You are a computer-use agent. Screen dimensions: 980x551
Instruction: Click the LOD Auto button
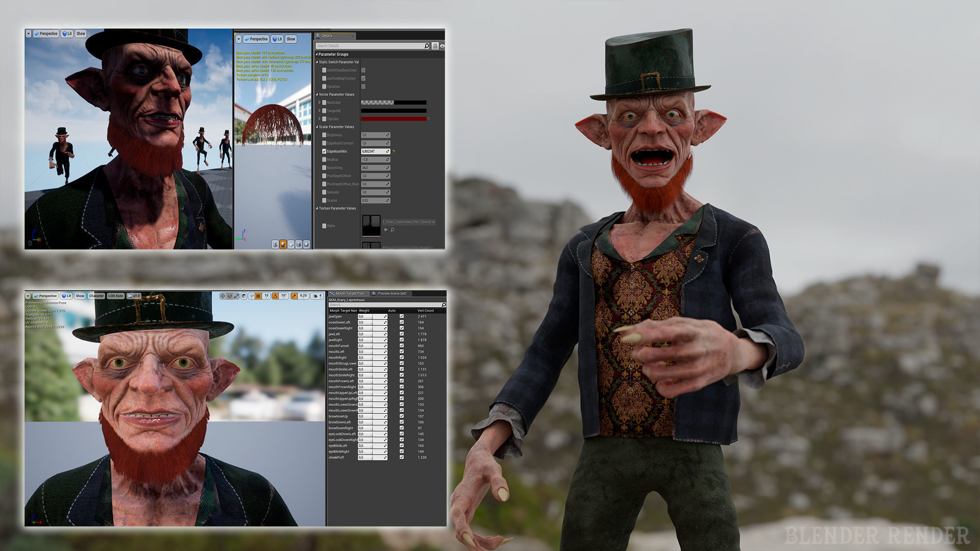coord(116,296)
